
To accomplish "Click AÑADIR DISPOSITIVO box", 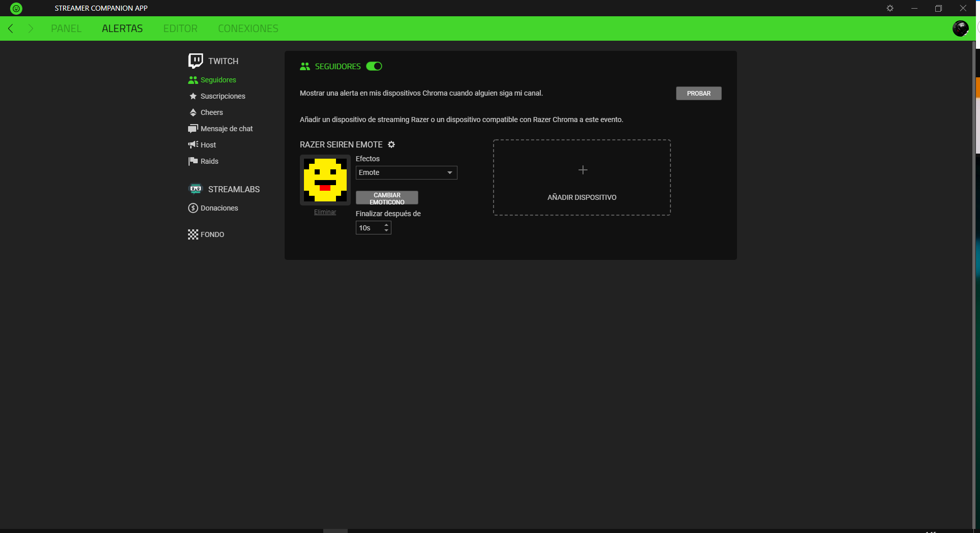I will tap(581, 177).
